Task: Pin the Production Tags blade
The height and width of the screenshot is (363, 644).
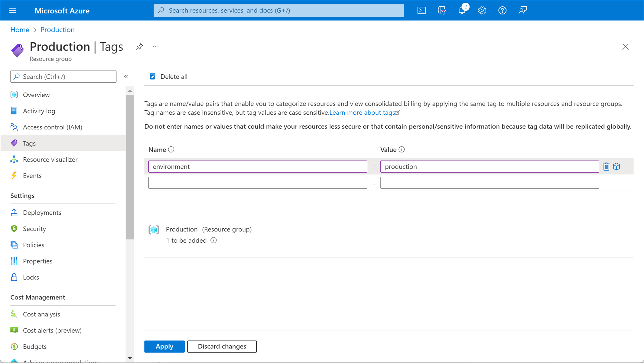Action: (139, 47)
